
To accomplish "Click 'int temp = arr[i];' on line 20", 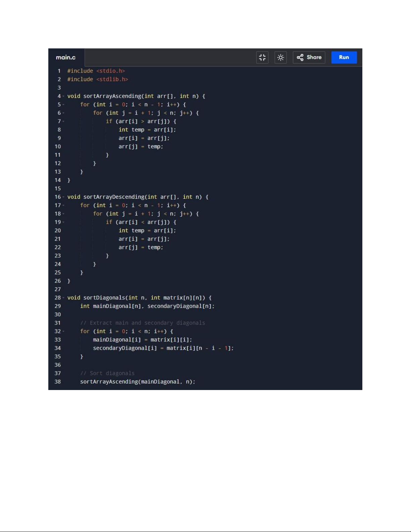I will (x=147, y=230).
